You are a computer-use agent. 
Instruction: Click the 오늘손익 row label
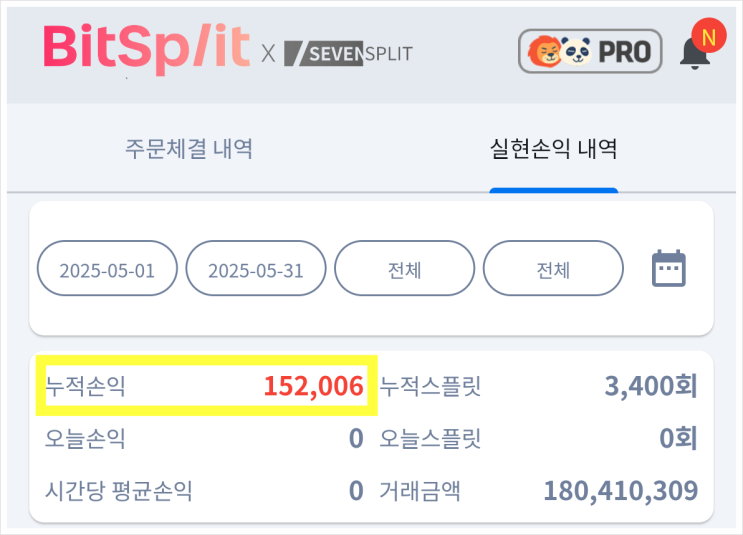pyautogui.click(x=86, y=439)
